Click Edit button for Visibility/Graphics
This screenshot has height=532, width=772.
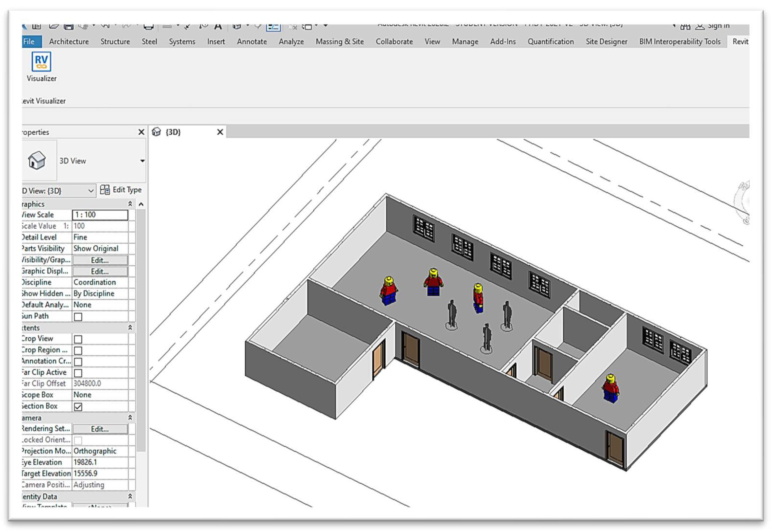(x=100, y=260)
